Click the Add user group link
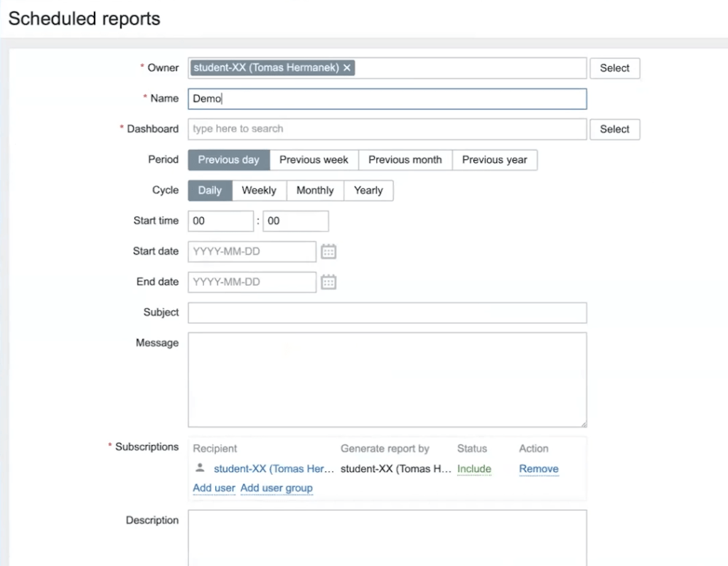 point(277,488)
